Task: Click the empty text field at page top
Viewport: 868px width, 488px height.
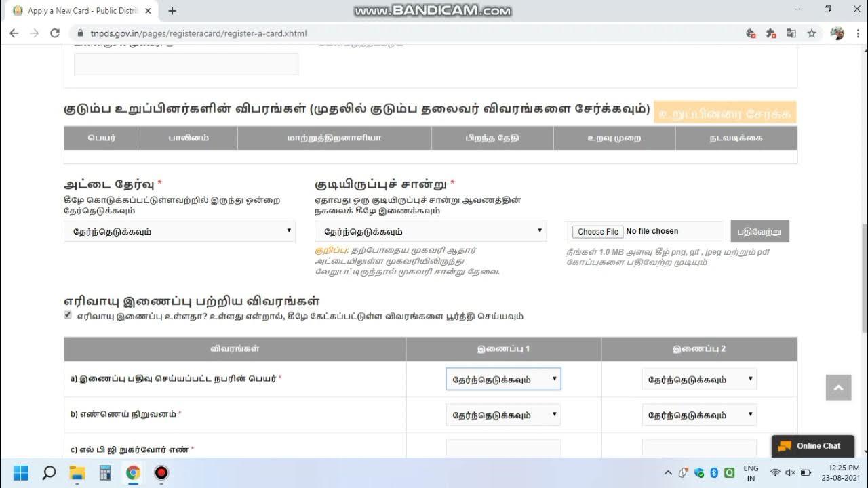Action: [x=186, y=64]
